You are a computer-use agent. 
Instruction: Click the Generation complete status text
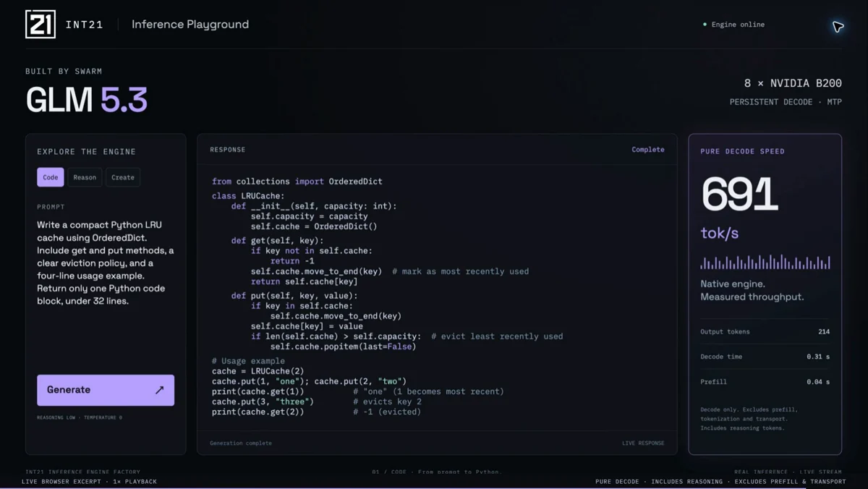click(x=241, y=443)
